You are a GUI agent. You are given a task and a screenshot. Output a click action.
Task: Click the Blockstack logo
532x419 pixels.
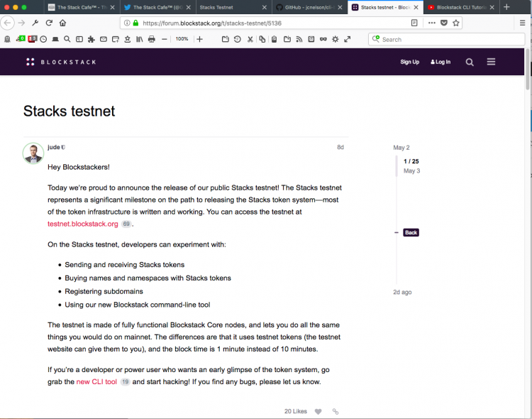[x=61, y=62]
